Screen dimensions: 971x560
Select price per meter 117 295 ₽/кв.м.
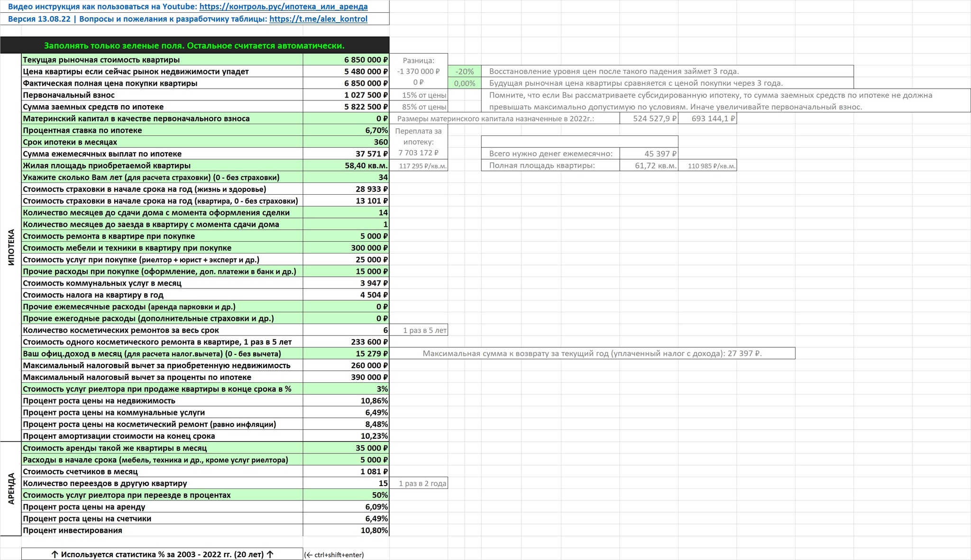[419, 166]
